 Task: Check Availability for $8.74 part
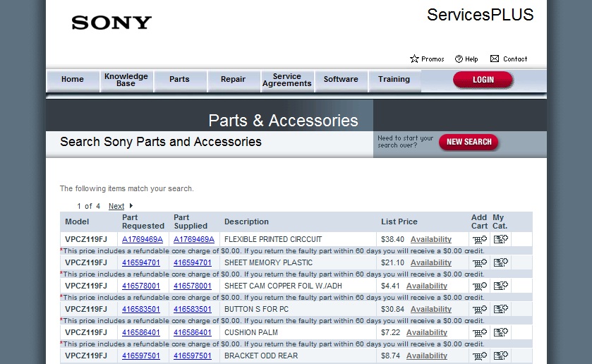427,356
